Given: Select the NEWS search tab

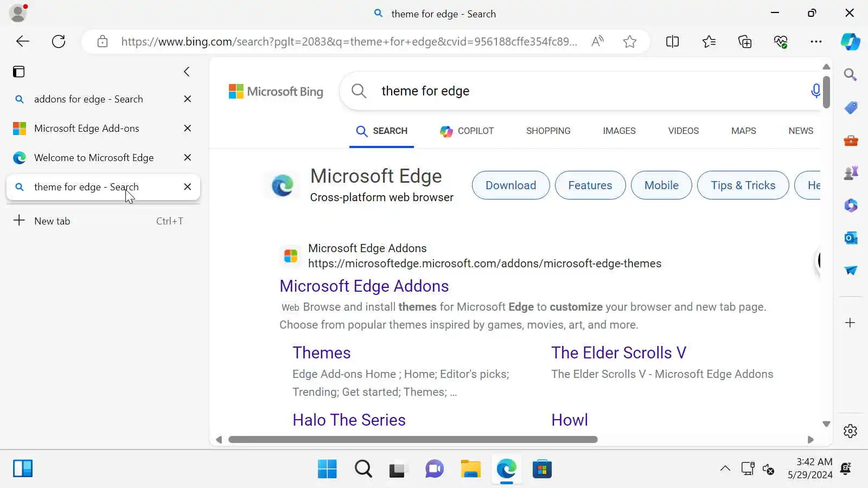Looking at the screenshot, I should pyautogui.click(x=801, y=131).
